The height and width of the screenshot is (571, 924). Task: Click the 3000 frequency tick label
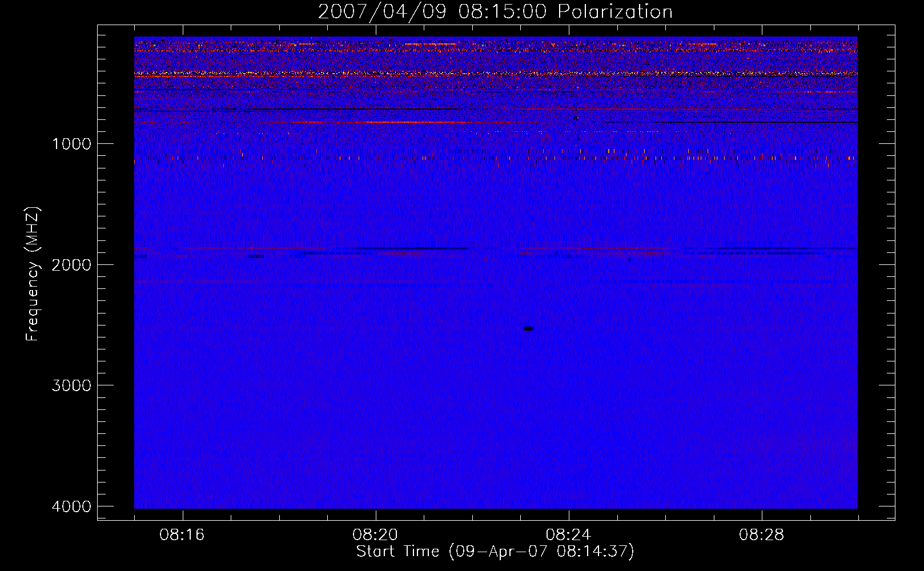pyautogui.click(x=71, y=385)
